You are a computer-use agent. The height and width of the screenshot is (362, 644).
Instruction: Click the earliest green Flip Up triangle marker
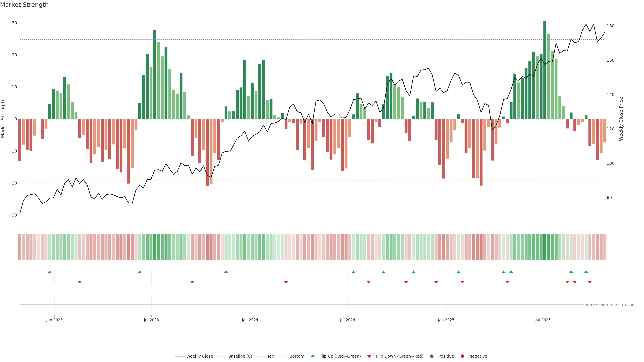click(x=49, y=272)
